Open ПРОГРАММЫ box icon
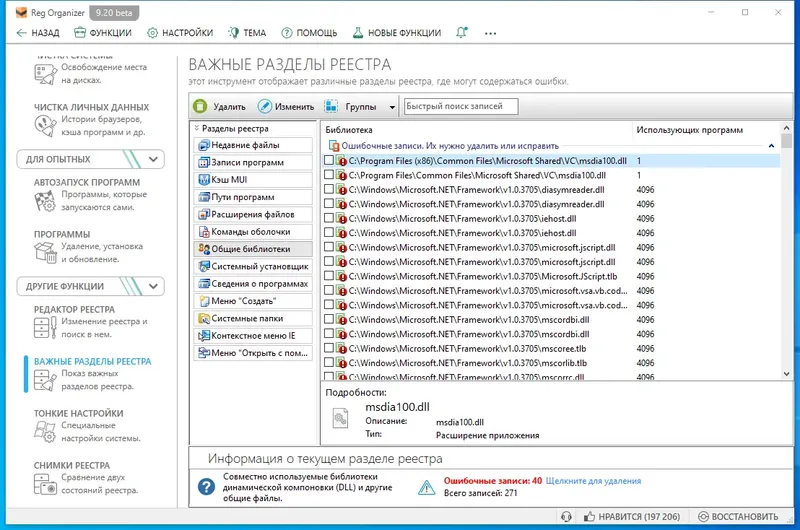Screen dimensions: 800x530 45,253
